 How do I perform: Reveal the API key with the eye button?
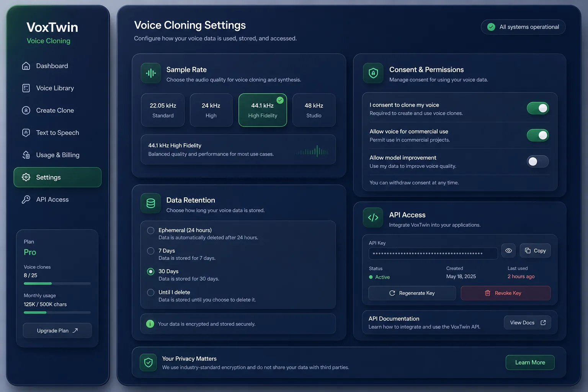pos(508,251)
